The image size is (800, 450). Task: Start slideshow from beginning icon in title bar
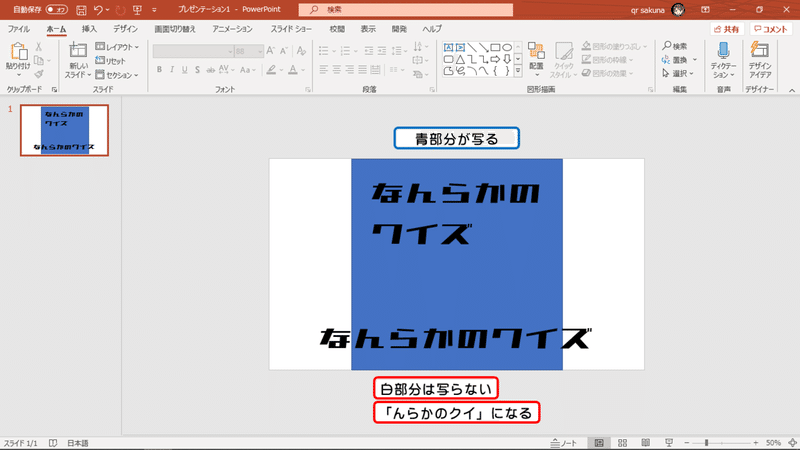coord(137,10)
